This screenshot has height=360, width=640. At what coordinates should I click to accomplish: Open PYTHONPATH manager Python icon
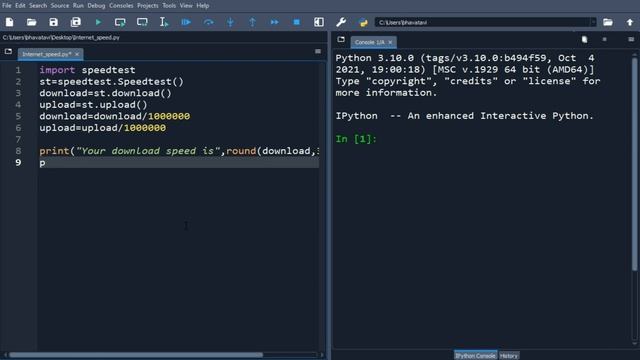(x=363, y=22)
